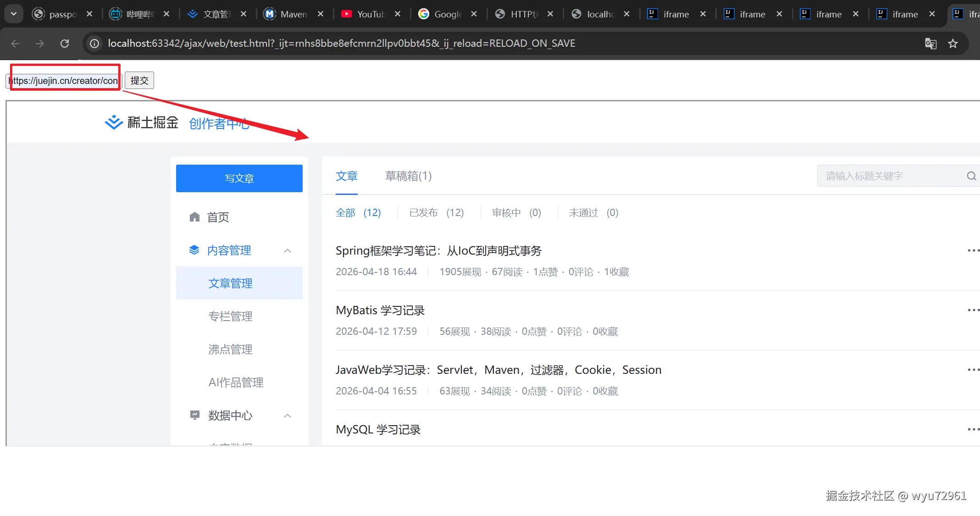
Task: Open the JavaWeb学习记录 article title
Action: 498,370
